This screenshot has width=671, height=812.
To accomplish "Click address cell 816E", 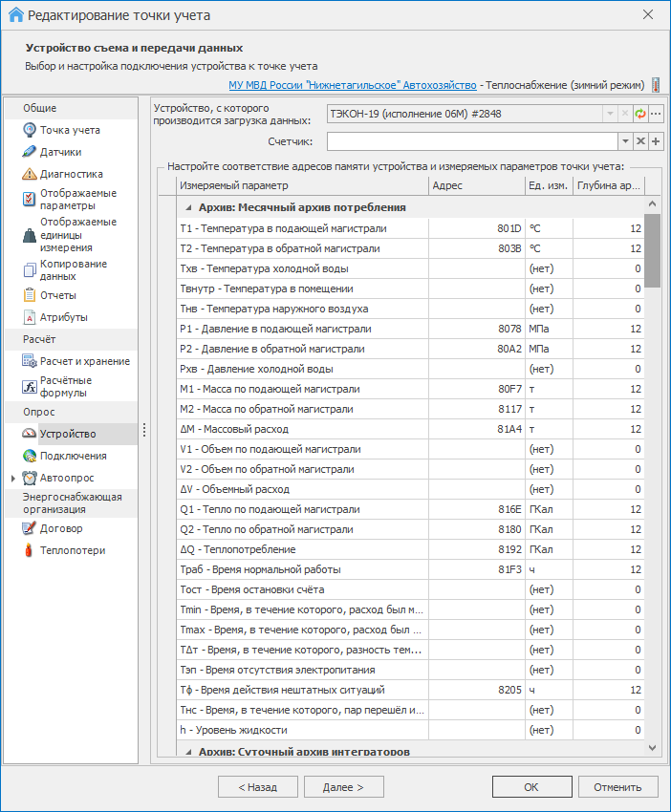I will click(476, 509).
